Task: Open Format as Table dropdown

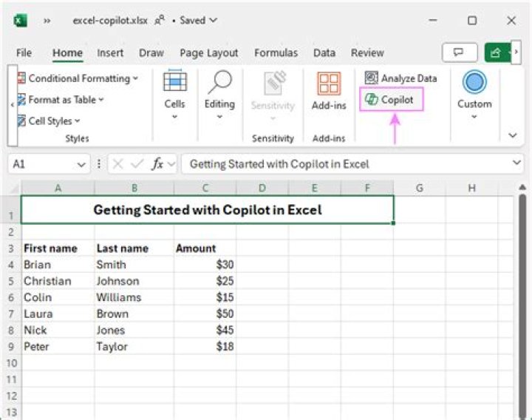Action: (61, 100)
